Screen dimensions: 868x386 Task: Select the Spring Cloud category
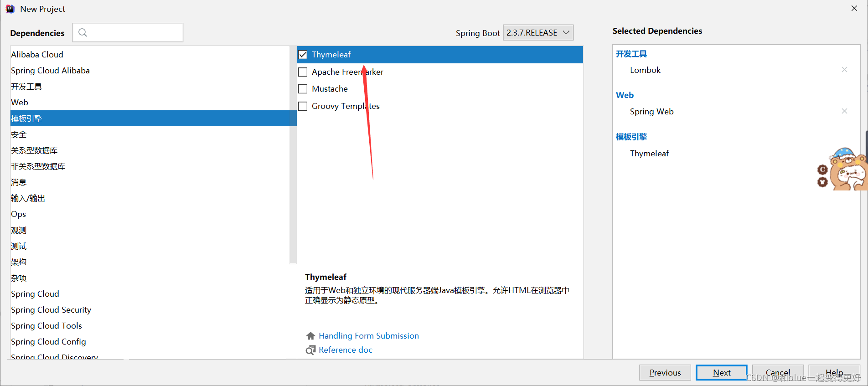pos(150,293)
